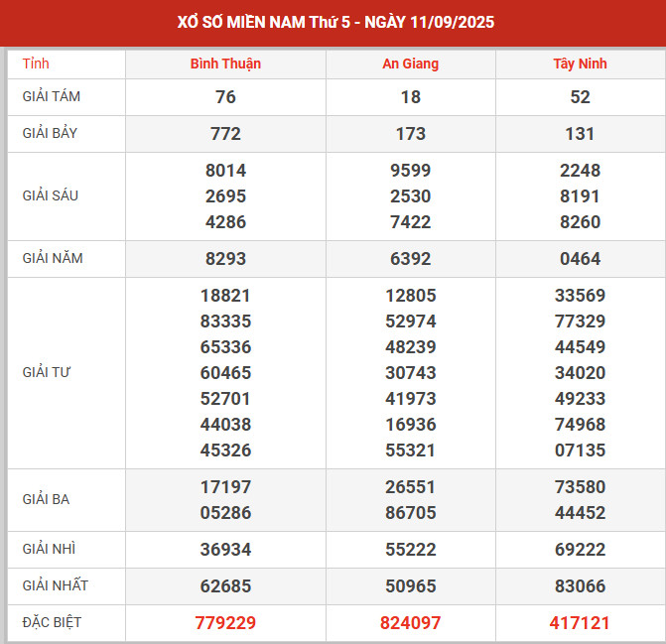This screenshot has height=644, width=666.
Task: Click the GIẢI NĂM row label
Action: (53, 258)
